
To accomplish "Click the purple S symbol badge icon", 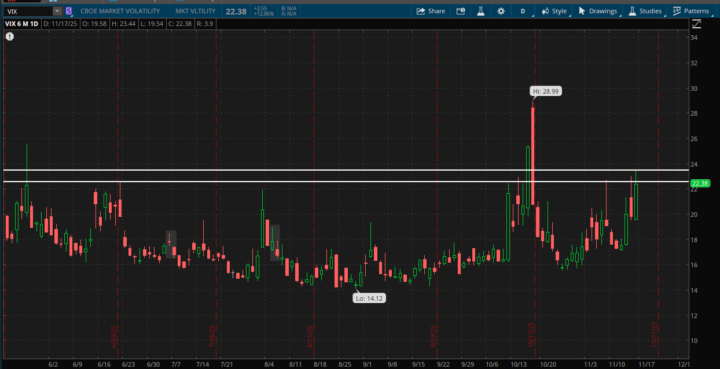I will 69,11.
